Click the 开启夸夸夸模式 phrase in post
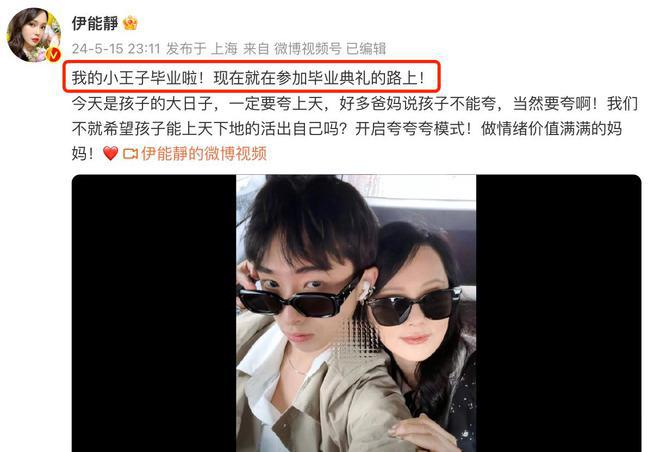 click(414, 129)
